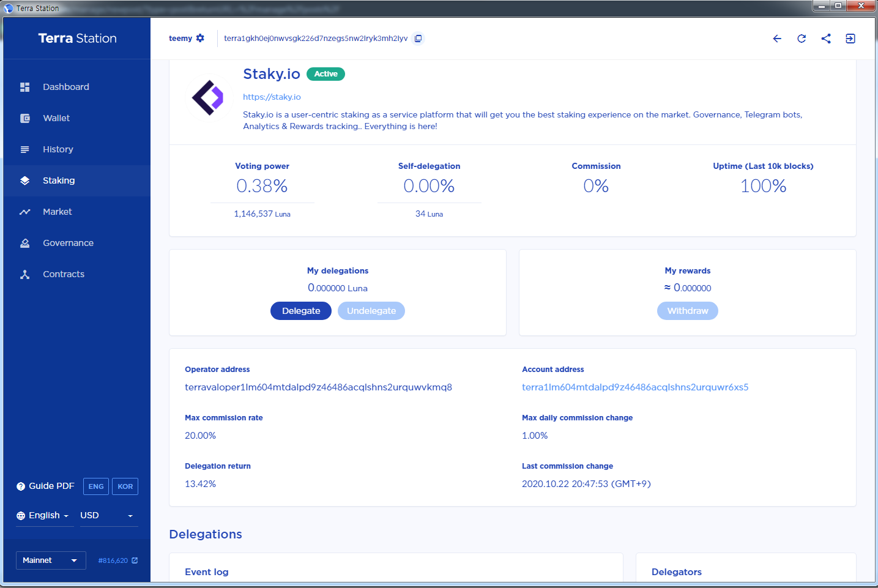Screen dimensions: 878x588
Task: Click the globe language icon
Action: pos(21,516)
